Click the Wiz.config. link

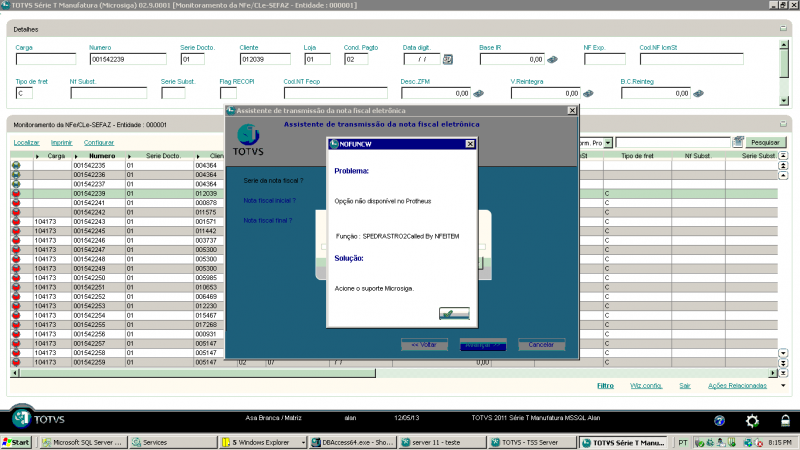(x=646, y=386)
